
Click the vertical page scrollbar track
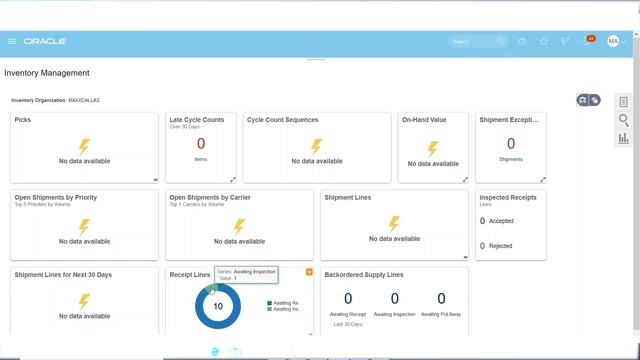pos(636,184)
